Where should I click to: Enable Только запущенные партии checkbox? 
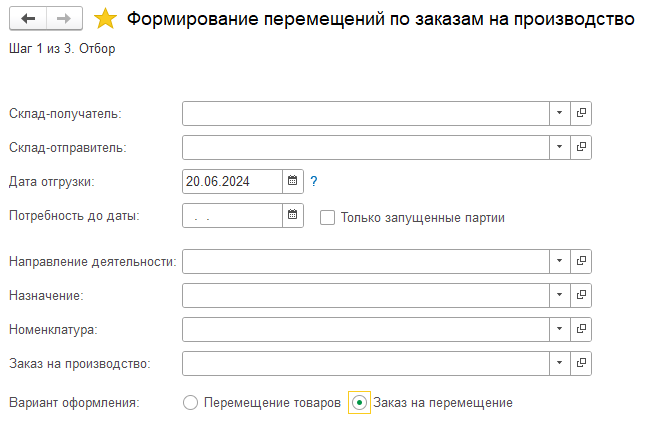tap(327, 216)
